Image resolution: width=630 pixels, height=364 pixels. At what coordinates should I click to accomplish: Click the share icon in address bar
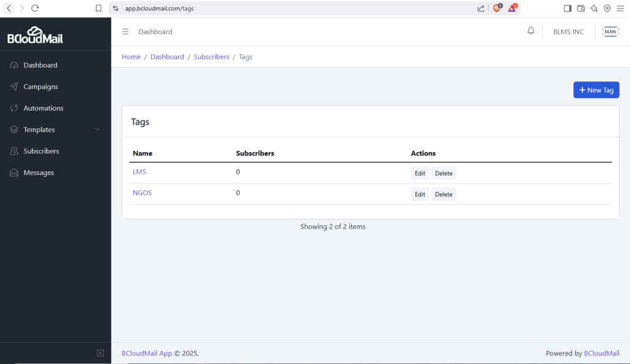point(481,9)
